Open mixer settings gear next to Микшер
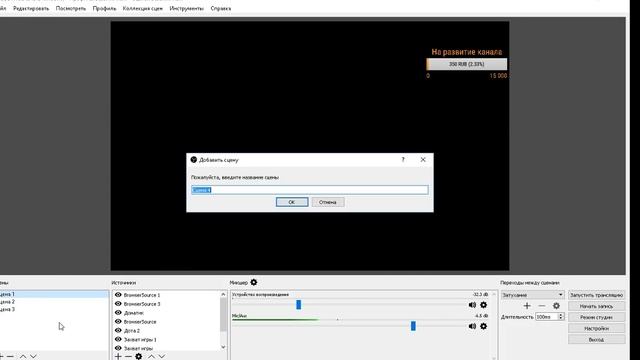 click(x=254, y=282)
